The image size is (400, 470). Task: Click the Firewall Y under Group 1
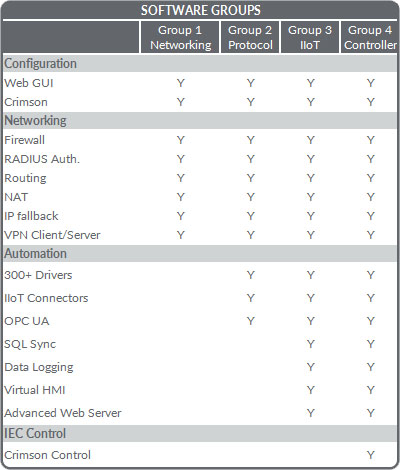click(180, 140)
